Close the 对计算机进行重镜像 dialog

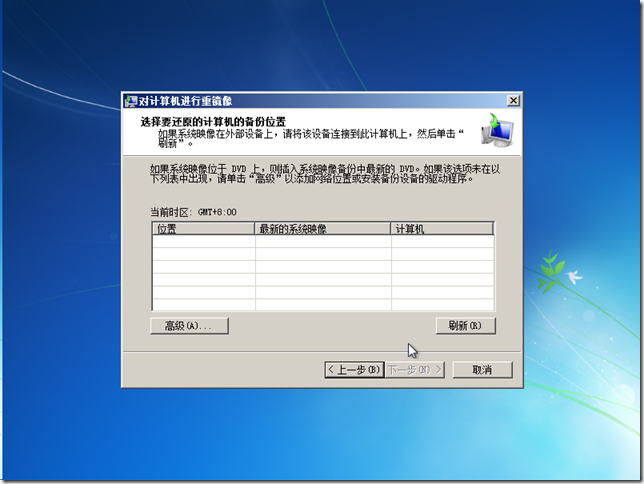513,101
